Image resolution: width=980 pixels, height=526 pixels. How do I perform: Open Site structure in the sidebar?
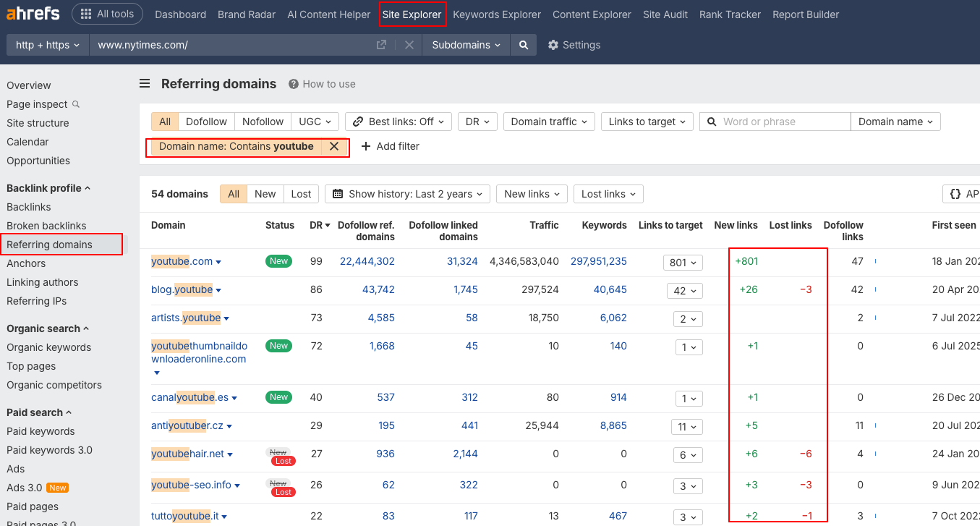click(38, 123)
